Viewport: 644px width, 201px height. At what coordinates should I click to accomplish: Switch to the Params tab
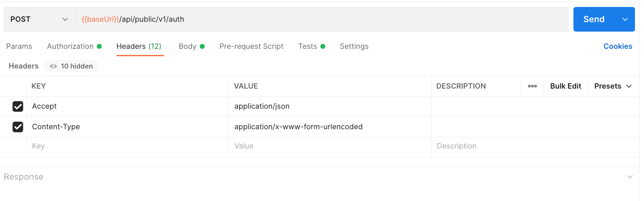[x=19, y=46]
